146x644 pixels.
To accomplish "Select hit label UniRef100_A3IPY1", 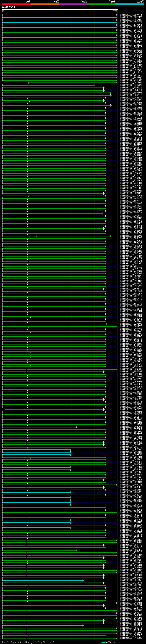I will pos(131,105).
